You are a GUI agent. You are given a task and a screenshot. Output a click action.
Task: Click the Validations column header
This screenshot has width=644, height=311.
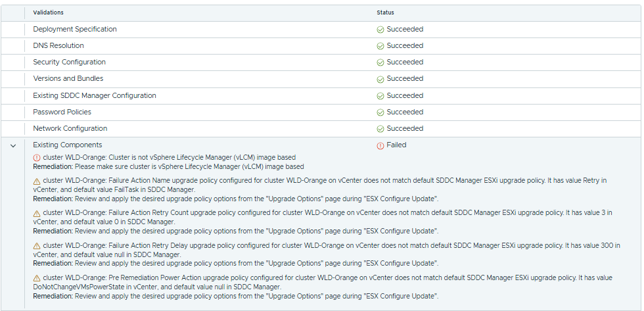(49, 12)
